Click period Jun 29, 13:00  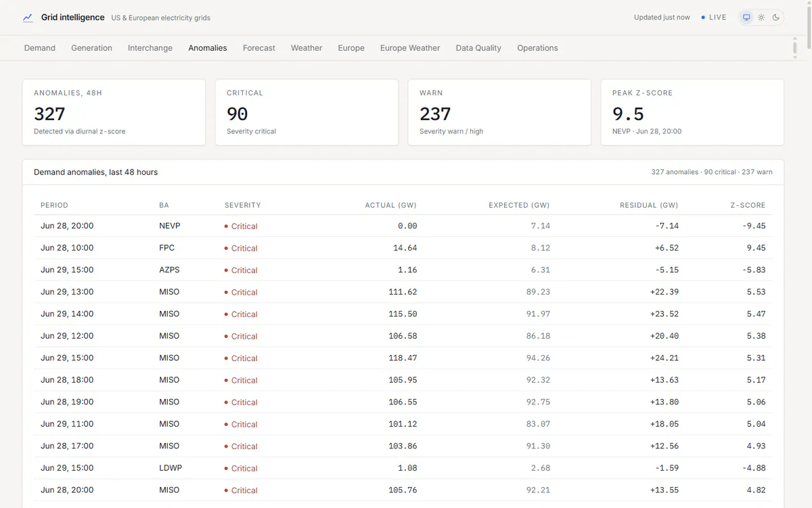[x=67, y=292]
